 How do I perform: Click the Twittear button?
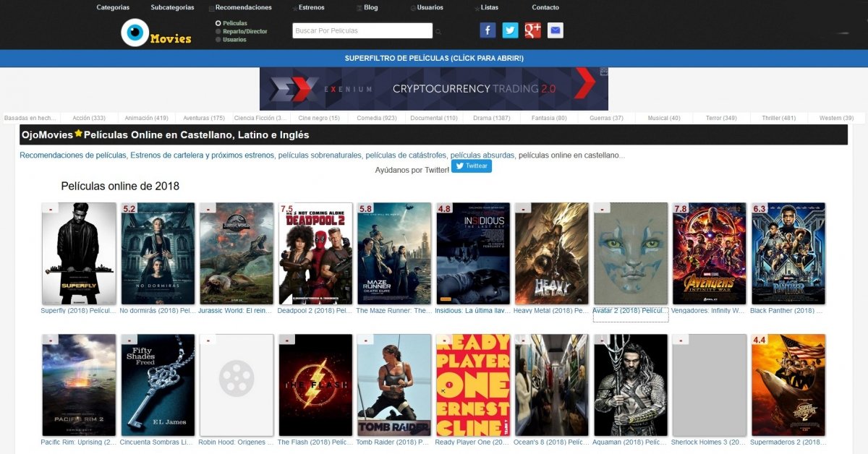tap(472, 166)
